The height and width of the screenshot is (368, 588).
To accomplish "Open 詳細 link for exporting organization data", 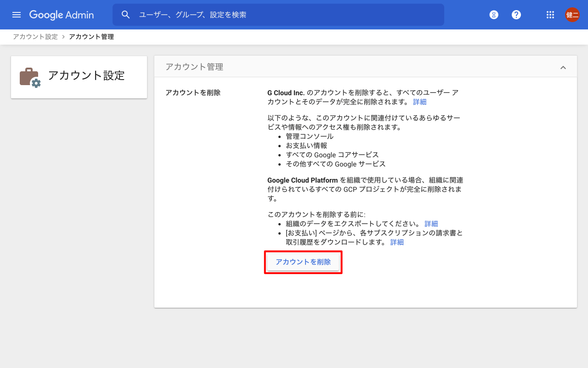I will tap(431, 224).
